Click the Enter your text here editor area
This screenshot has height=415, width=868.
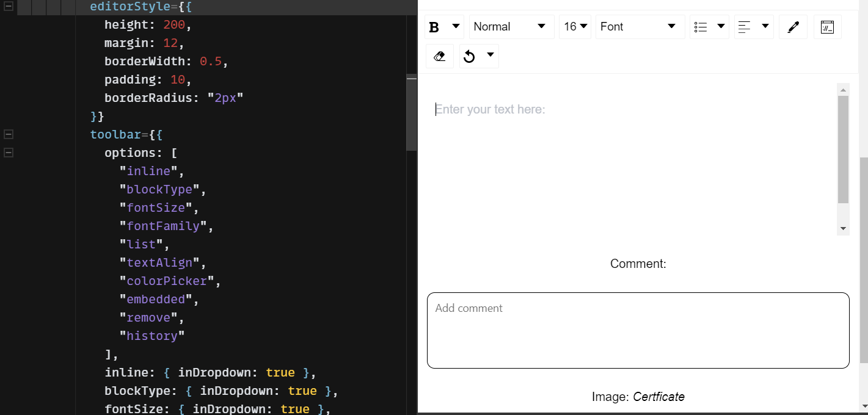pos(631,159)
